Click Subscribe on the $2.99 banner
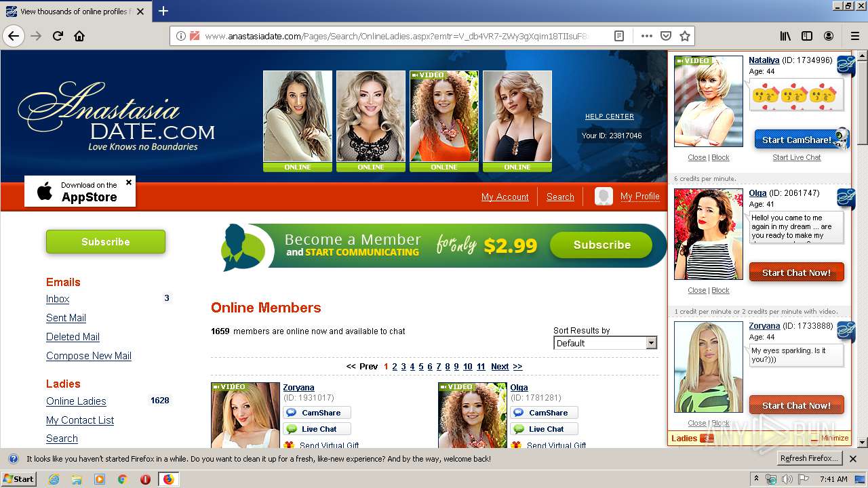The image size is (868, 488). point(601,245)
